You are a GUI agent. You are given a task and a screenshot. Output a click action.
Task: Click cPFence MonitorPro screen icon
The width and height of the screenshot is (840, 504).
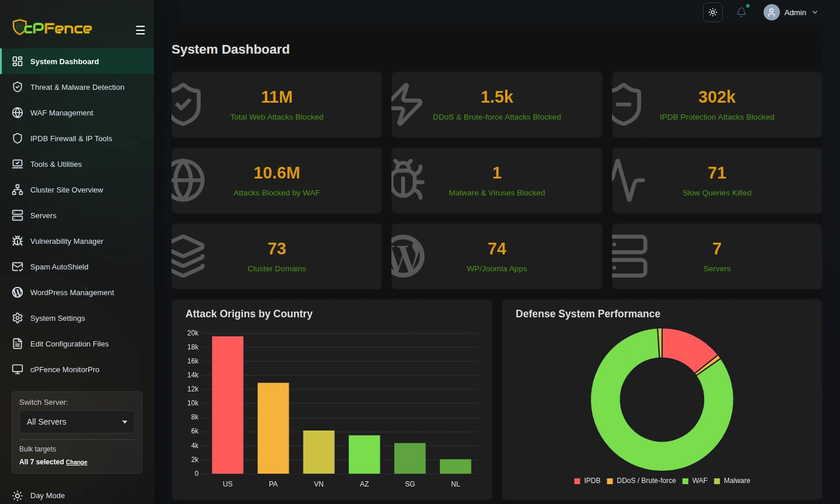pyautogui.click(x=17, y=369)
